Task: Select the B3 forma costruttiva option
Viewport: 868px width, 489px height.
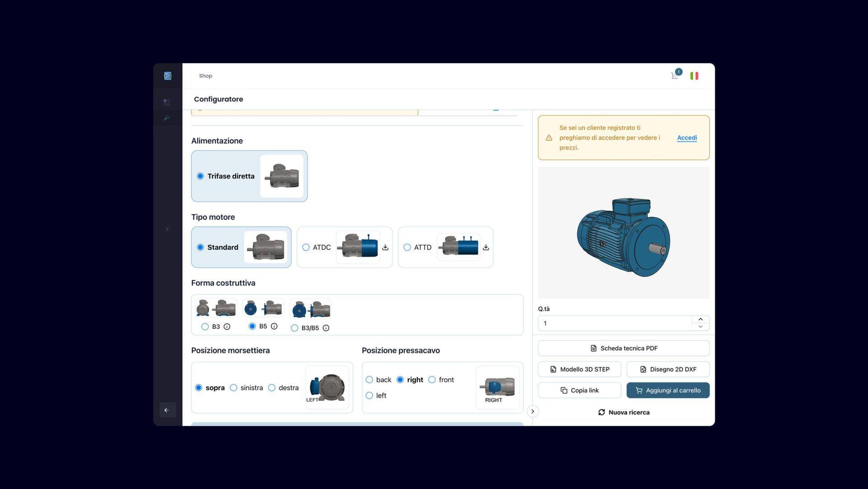Action: 205,326
